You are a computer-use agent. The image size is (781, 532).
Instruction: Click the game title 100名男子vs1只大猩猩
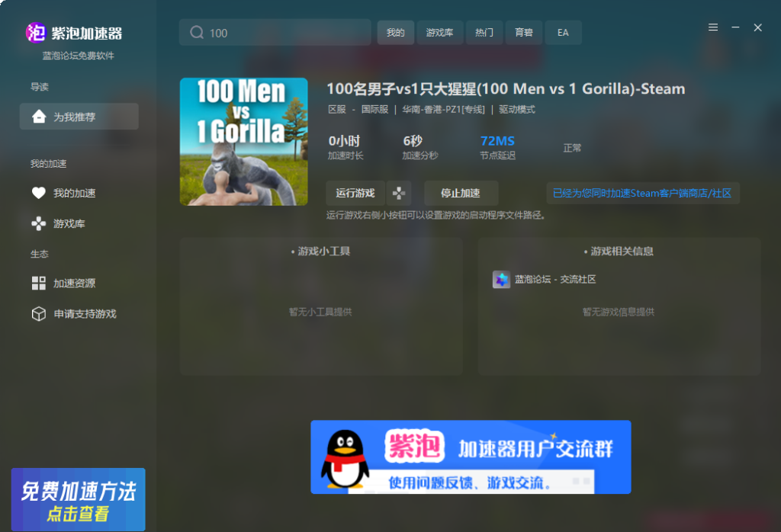tap(506, 89)
